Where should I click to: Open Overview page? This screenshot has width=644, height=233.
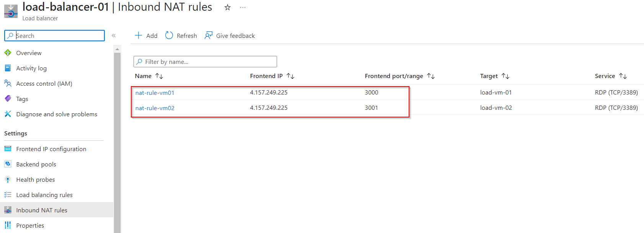(29, 53)
